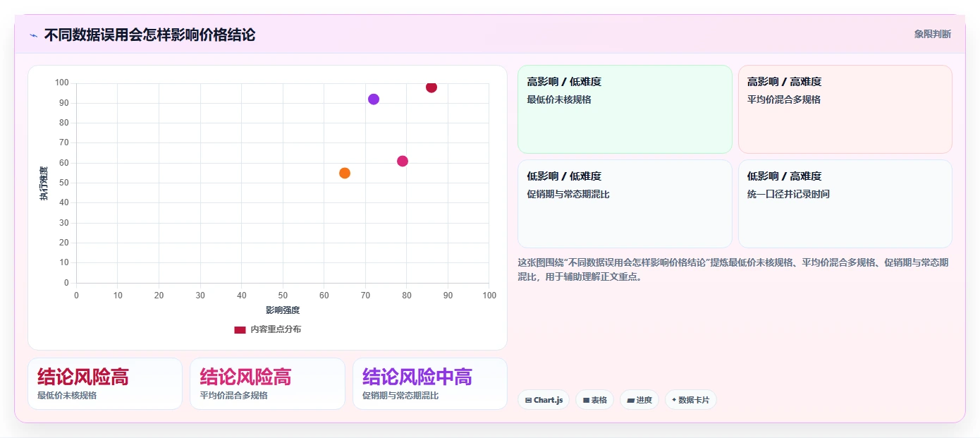The width and height of the screenshot is (980, 438).
Task: Click the text 统一口径并记录时间
Action: point(788,194)
